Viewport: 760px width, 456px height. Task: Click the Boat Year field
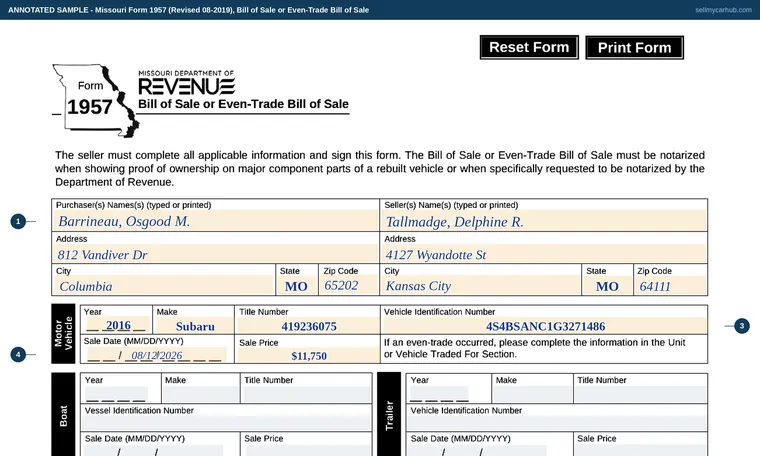(x=116, y=394)
